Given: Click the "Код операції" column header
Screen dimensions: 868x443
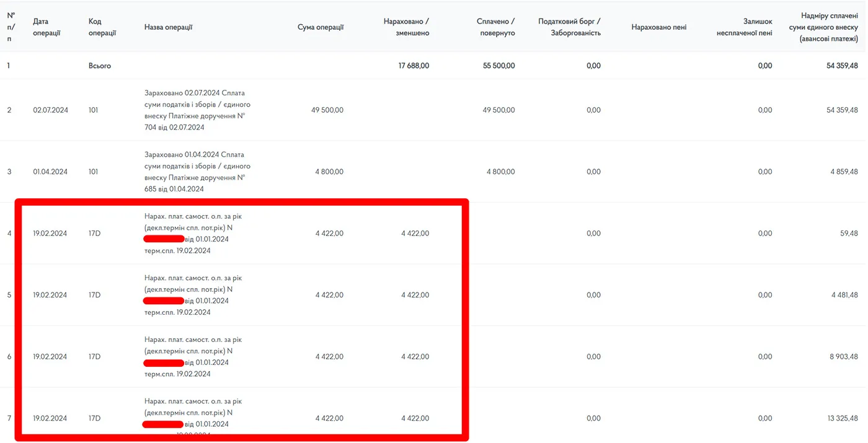Looking at the screenshot, I should coord(102,27).
